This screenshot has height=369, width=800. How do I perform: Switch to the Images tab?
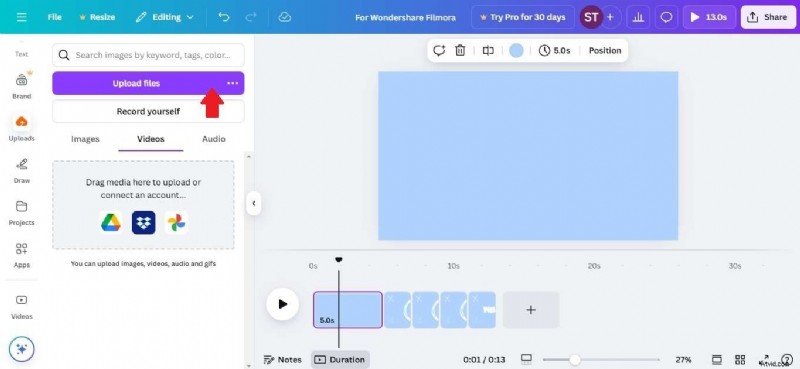point(85,139)
